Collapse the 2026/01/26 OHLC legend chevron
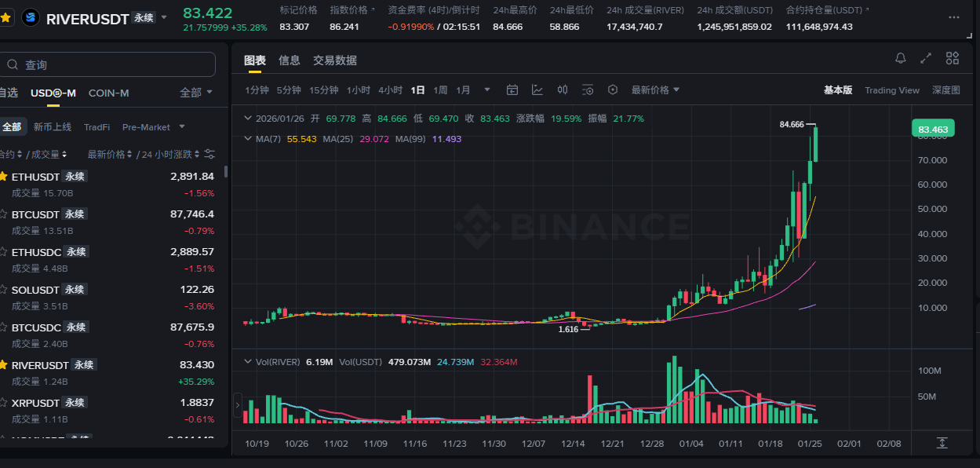The image size is (980, 468). click(248, 119)
